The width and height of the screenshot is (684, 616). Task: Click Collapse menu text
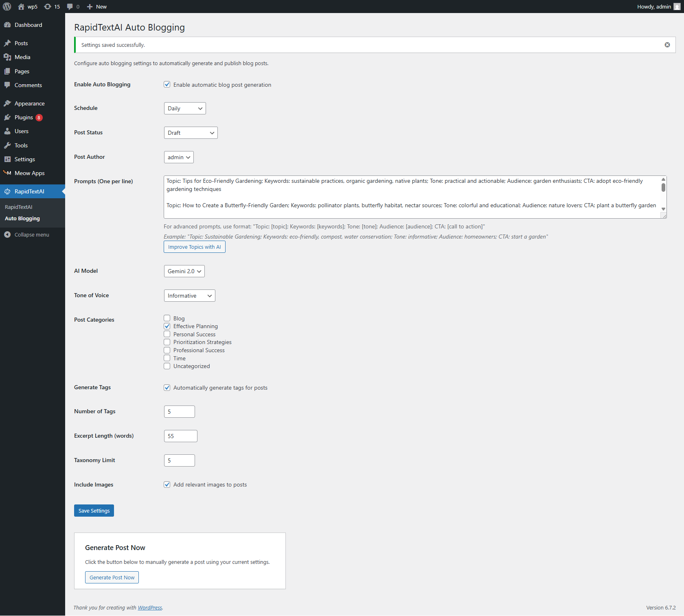point(32,235)
